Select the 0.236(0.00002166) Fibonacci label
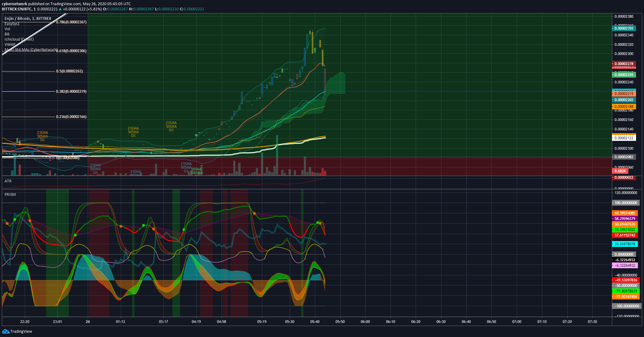The image size is (644, 337). (x=71, y=117)
